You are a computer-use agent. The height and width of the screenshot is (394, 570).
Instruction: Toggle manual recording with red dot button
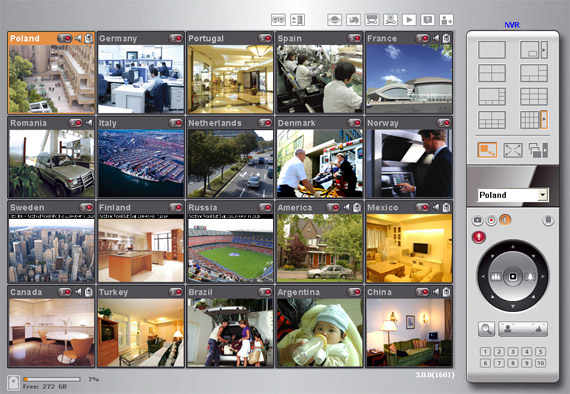click(491, 220)
